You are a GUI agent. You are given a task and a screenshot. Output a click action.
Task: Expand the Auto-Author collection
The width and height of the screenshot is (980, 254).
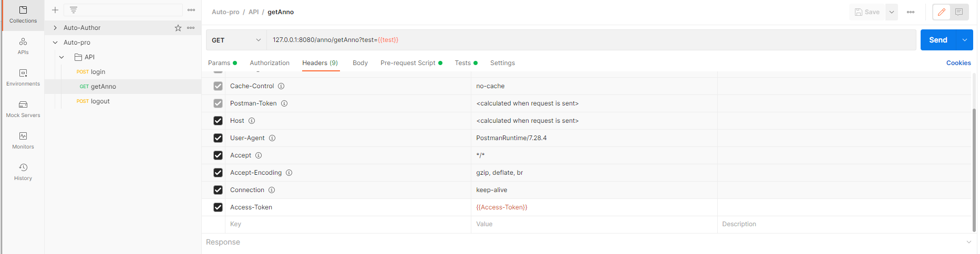[55, 28]
